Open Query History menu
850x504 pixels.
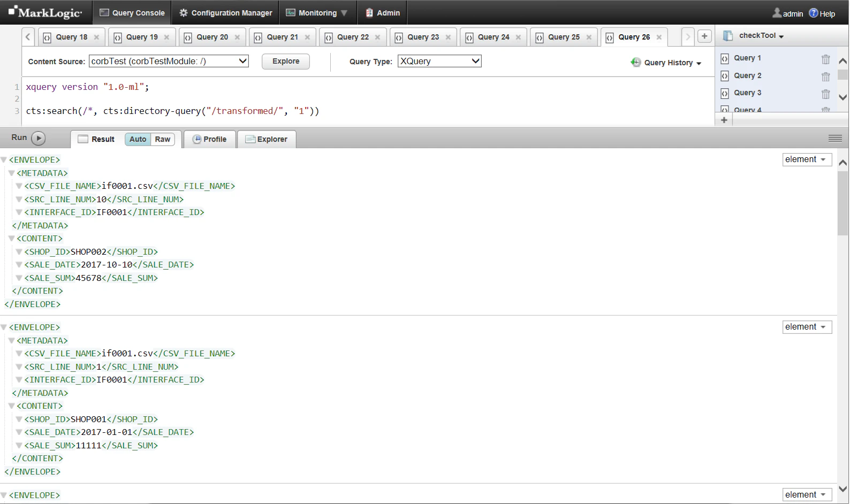pos(666,63)
